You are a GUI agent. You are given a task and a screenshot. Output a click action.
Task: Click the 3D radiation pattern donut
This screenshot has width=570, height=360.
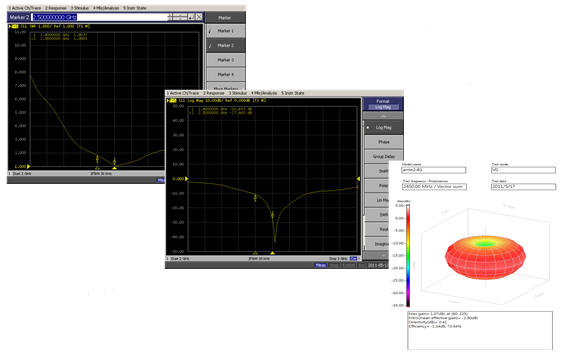pos(485,257)
